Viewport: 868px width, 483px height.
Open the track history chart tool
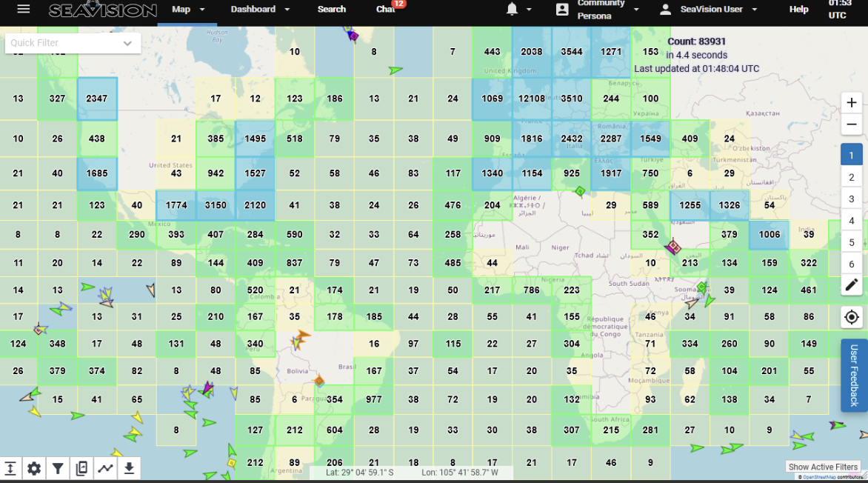[x=105, y=469]
